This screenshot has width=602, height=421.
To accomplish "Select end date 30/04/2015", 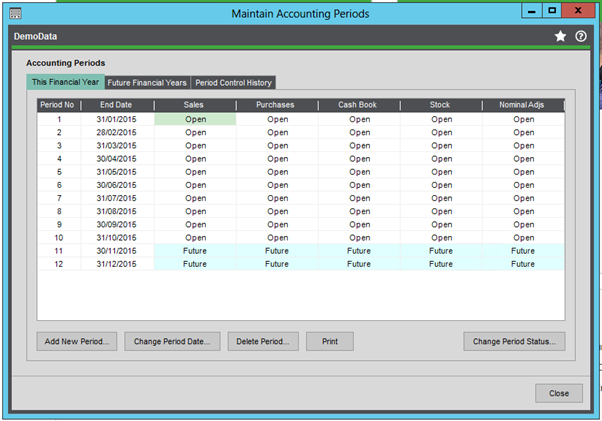I will (116, 159).
